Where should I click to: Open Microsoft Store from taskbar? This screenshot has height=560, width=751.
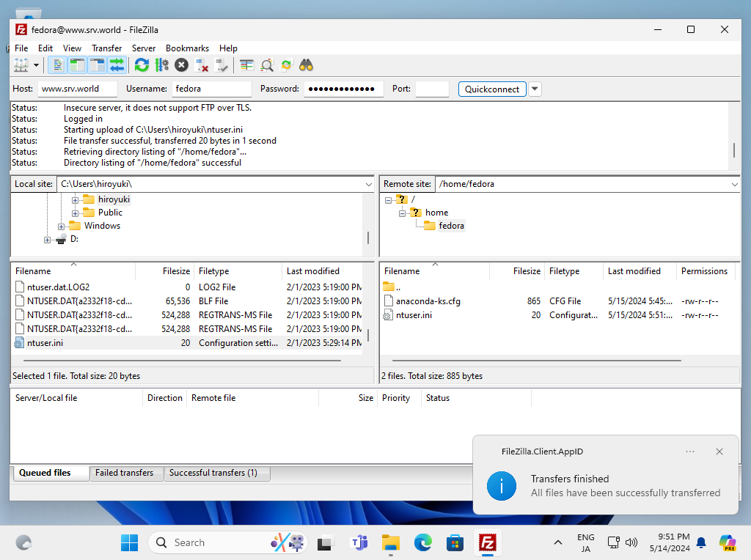click(455, 542)
